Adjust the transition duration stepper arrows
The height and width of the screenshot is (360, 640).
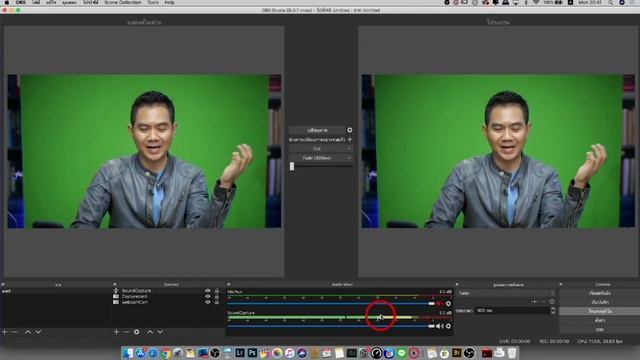(553, 311)
